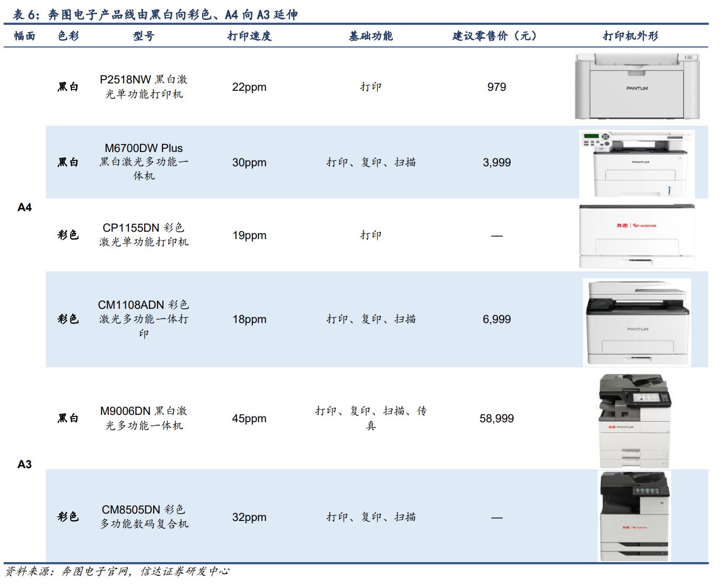Click the '黑白' color cell in M6700DW row
The width and height of the screenshot is (723, 588).
(68, 162)
